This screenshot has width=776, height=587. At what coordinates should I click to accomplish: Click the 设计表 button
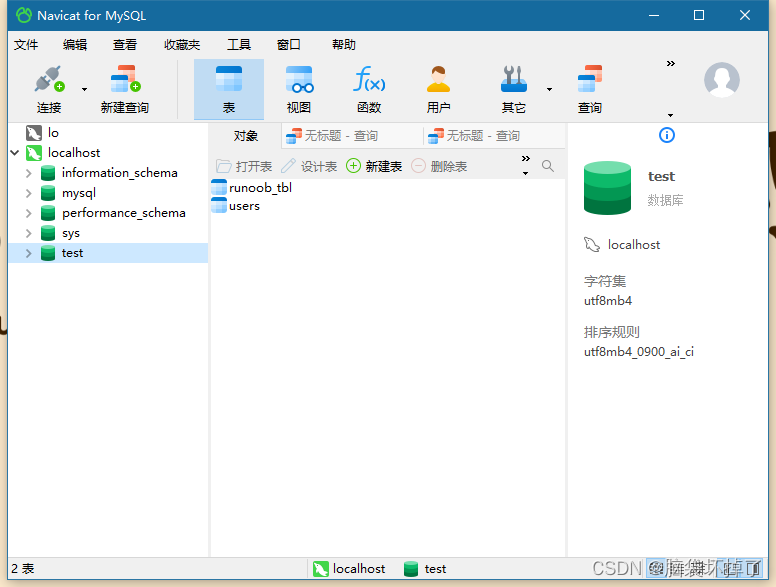click(x=309, y=166)
